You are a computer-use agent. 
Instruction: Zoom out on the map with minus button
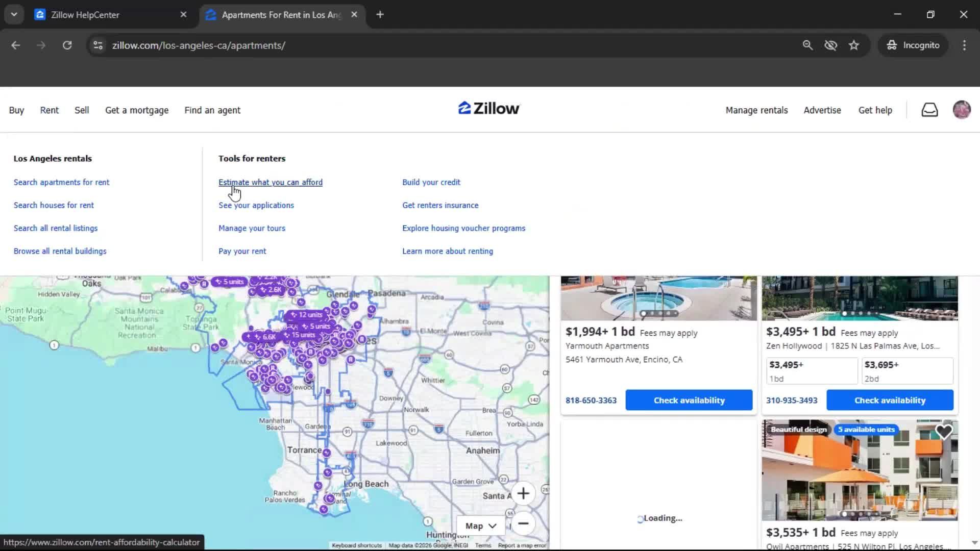click(x=524, y=524)
